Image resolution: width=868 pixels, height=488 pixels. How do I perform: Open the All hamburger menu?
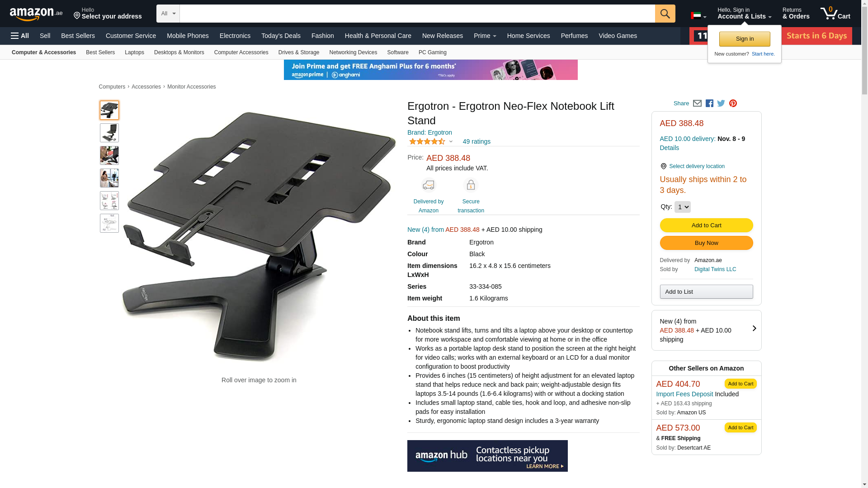click(20, 36)
